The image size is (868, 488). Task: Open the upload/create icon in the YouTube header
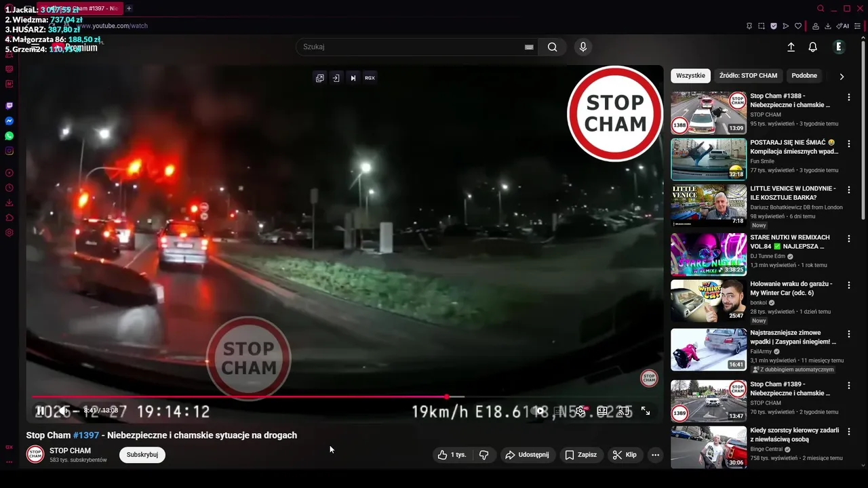point(791,47)
